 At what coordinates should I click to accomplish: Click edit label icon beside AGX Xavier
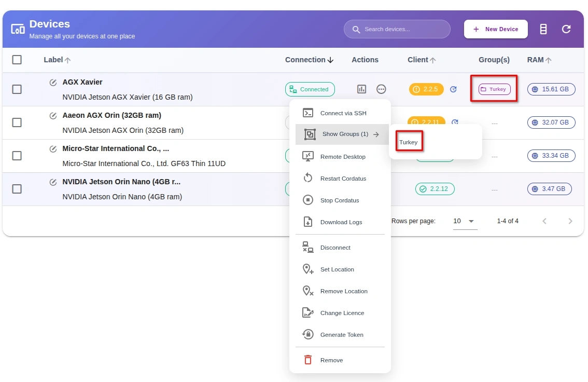[x=53, y=83]
